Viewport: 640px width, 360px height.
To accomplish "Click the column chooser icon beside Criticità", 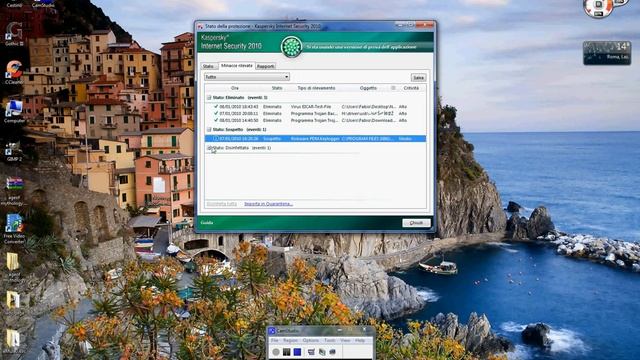I will click(393, 88).
